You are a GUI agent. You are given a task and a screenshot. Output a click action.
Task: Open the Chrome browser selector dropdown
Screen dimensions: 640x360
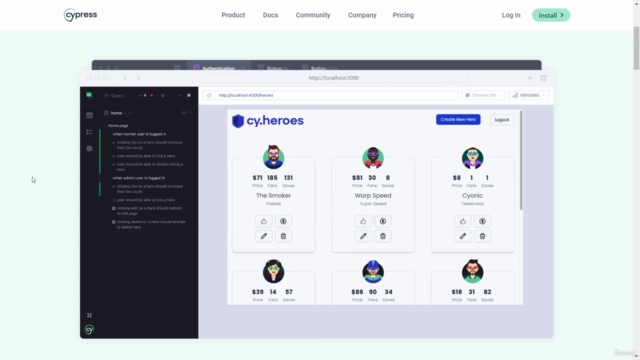click(x=483, y=95)
